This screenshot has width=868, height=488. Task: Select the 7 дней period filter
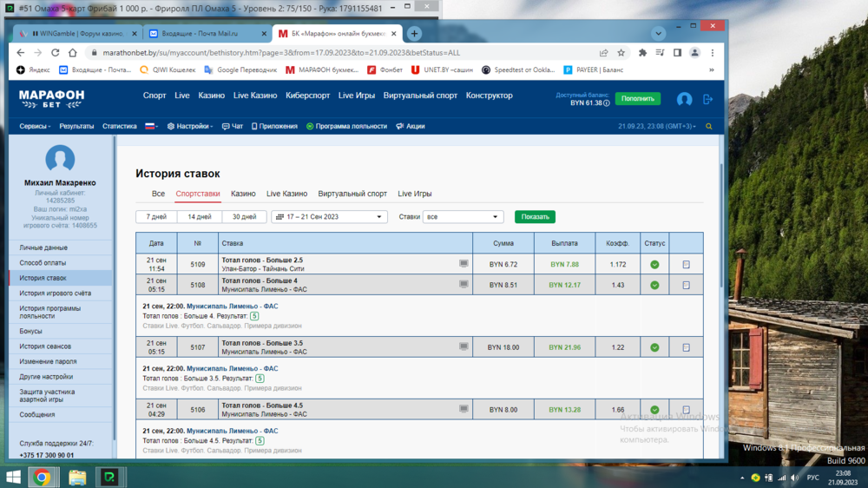coord(156,217)
